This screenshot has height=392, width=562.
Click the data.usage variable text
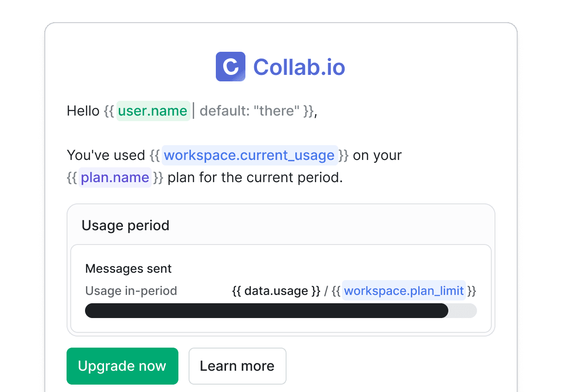pos(275,291)
